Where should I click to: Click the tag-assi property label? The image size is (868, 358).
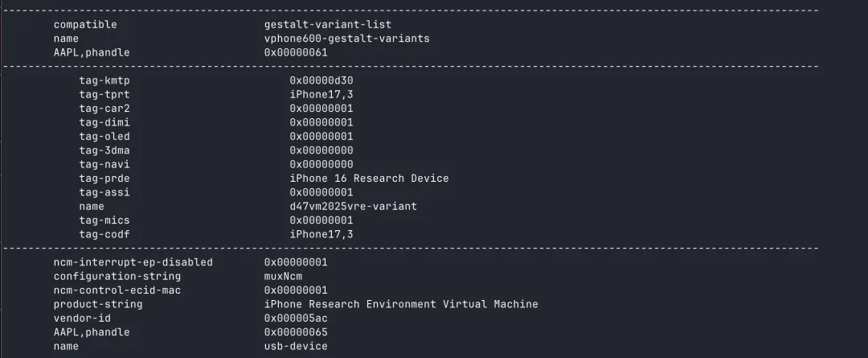point(104,192)
